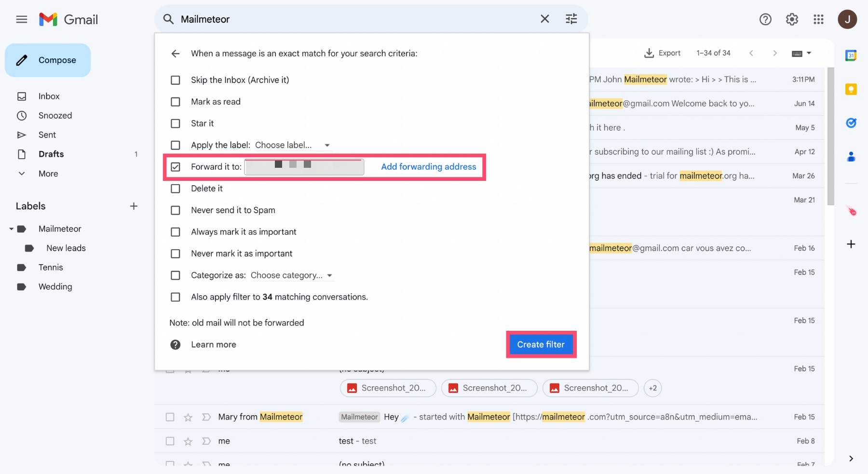This screenshot has width=868, height=474.
Task: Enable Skip the Inbox (Archive it)
Action: point(176,80)
